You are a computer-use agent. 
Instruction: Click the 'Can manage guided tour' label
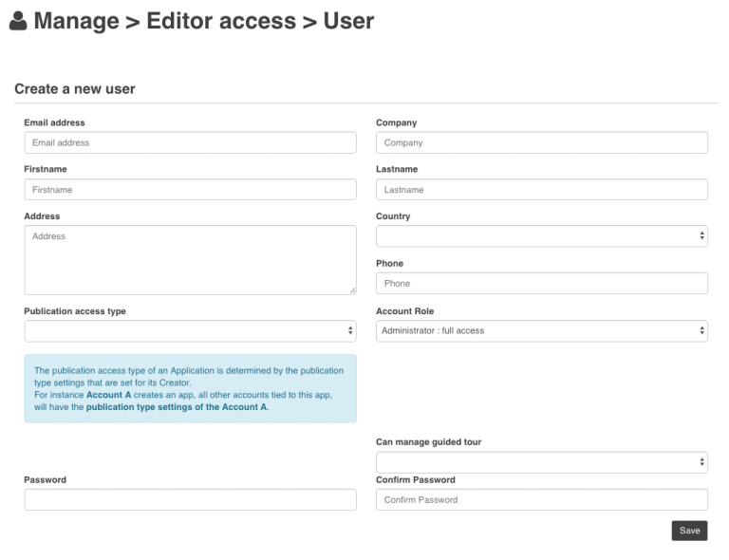428,442
